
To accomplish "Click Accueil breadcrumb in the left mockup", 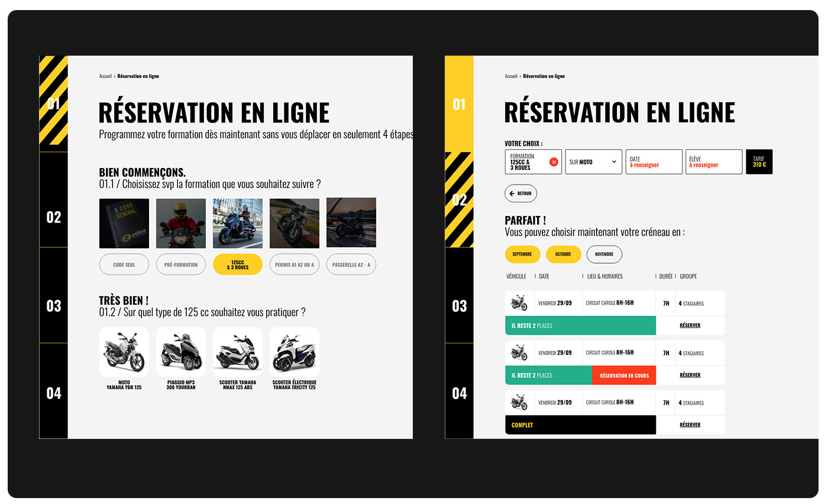I will [105, 76].
